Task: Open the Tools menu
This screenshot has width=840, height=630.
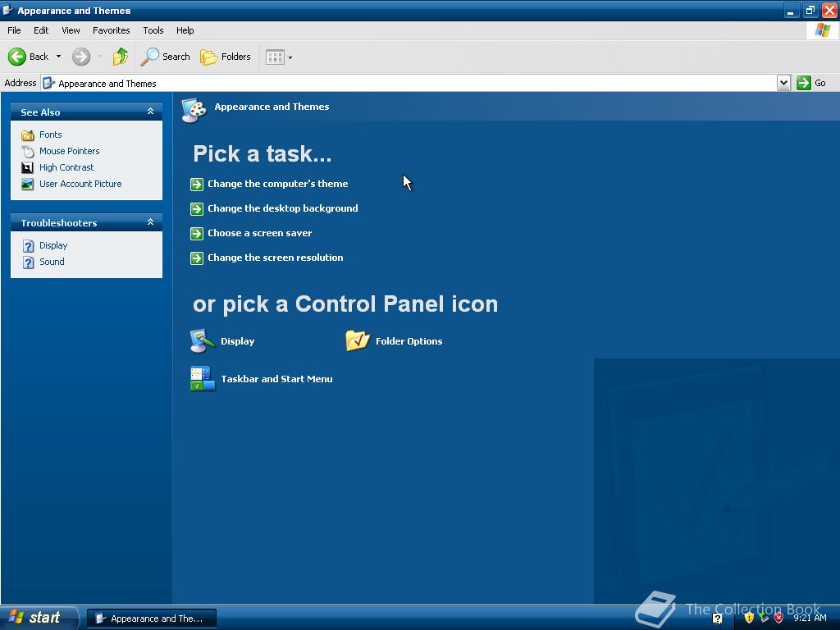Action: tap(153, 30)
